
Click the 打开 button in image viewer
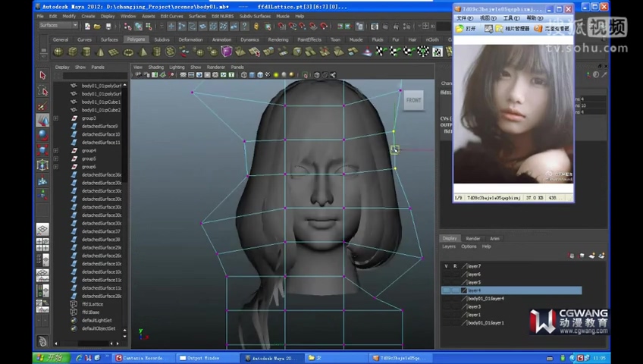466,29
